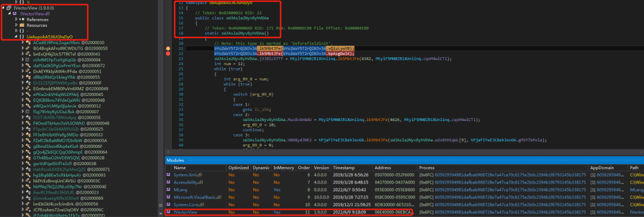The image size is (644, 217).
Task: Click class icon beside F4Om0TkHsm7xVUiOWhD
Action: click(29, 123)
